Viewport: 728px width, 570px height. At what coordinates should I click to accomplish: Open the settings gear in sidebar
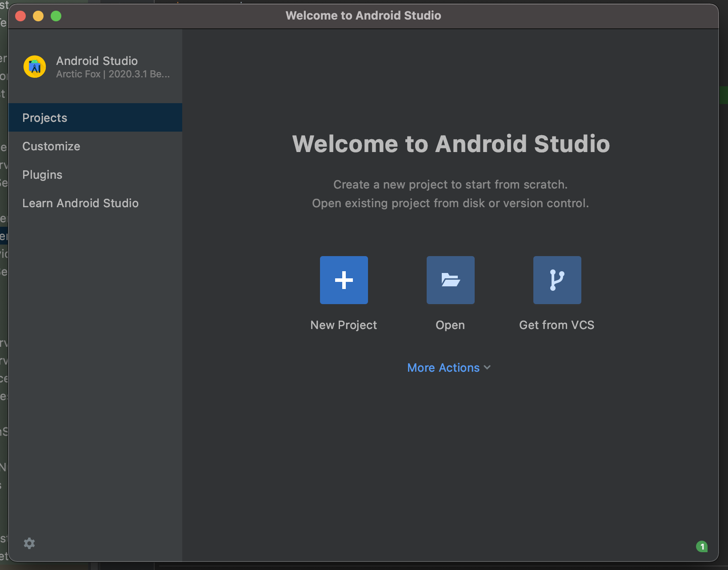click(x=29, y=543)
